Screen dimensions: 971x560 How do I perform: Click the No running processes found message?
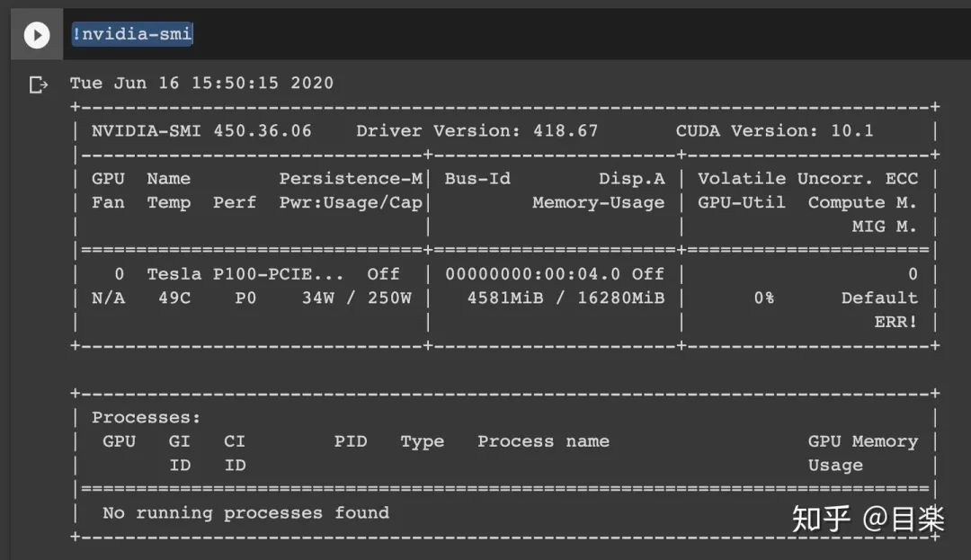click(245, 513)
